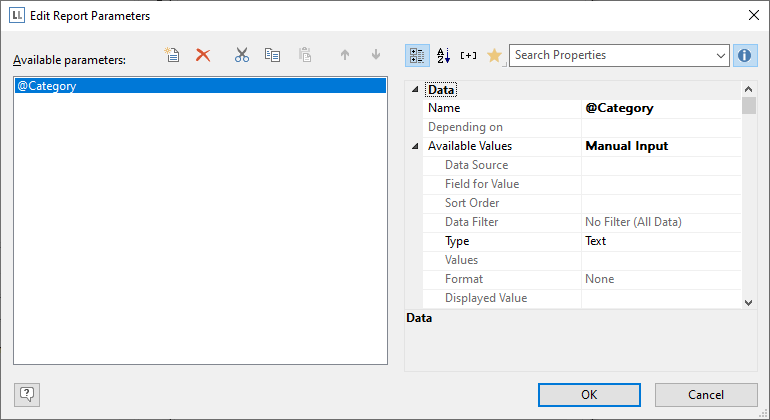Close the Edit Report Parameters dialog
This screenshot has height=420, width=770.
754,15
